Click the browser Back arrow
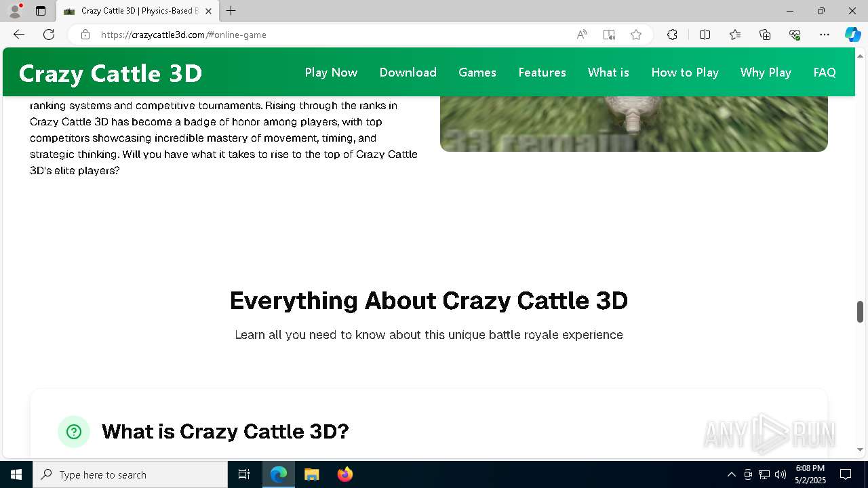868x488 pixels. [19, 35]
